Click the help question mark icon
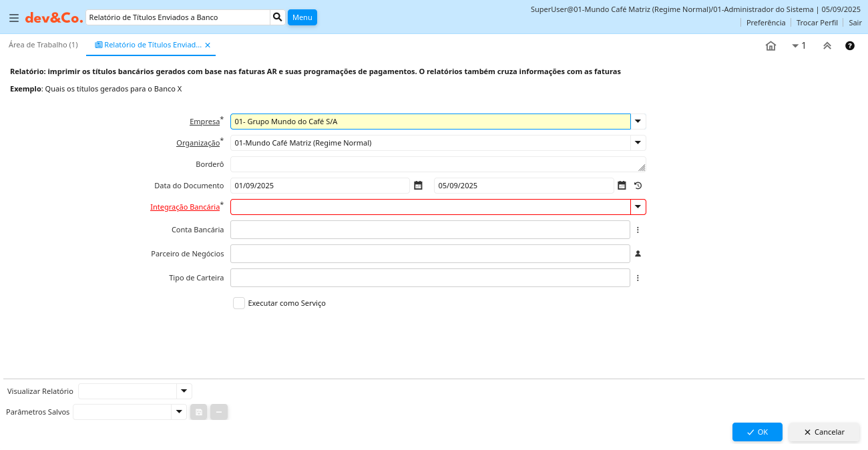Image resolution: width=868 pixels, height=450 pixels. [x=850, y=46]
